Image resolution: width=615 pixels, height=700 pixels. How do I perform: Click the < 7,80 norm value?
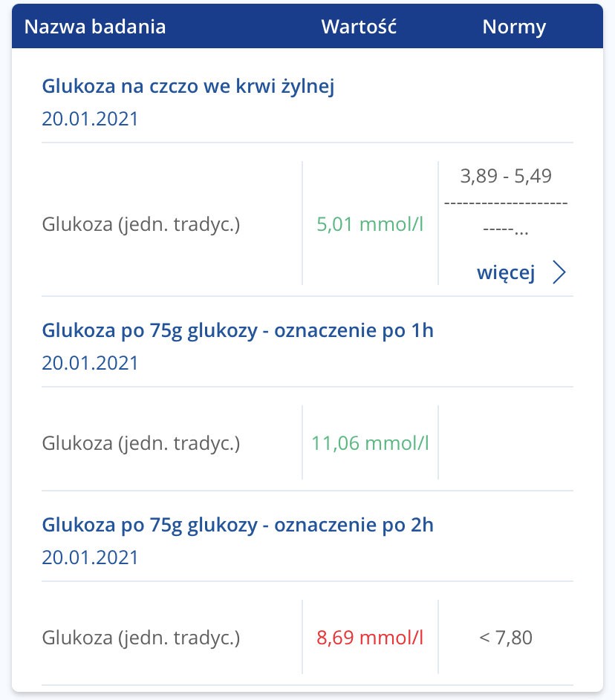(x=506, y=637)
